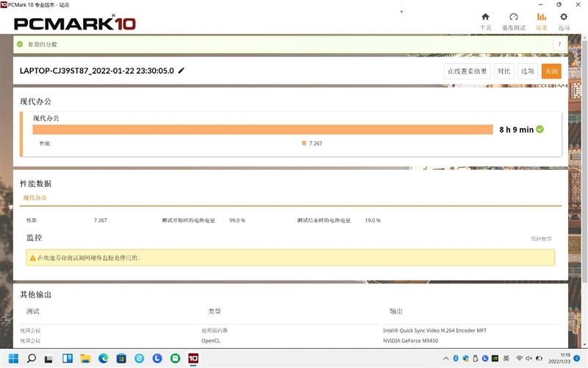Go to the Benchmarks gauge icon
This screenshot has height=368, width=588.
coord(513,17)
